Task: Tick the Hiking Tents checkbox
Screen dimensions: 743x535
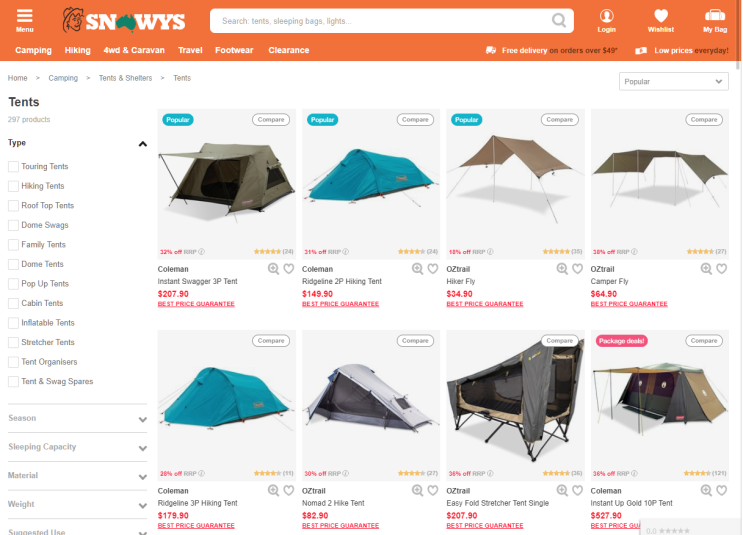Action: 13,186
